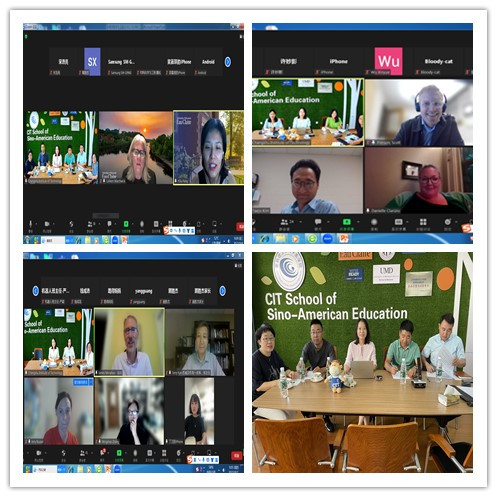Select Samsung SM-G participant tile, top-left Zoom

(x=121, y=62)
